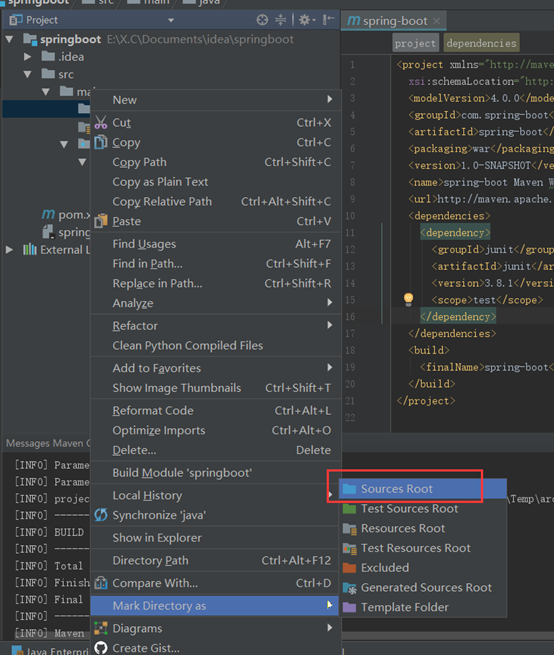Select Copy Path menu entry
The image size is (554, 655).
216,162
